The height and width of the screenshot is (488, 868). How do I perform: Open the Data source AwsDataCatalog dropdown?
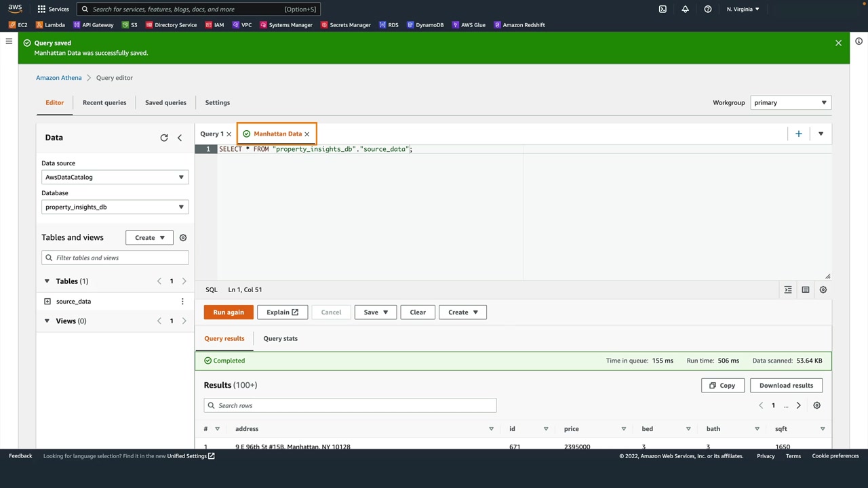click(115, 178)
